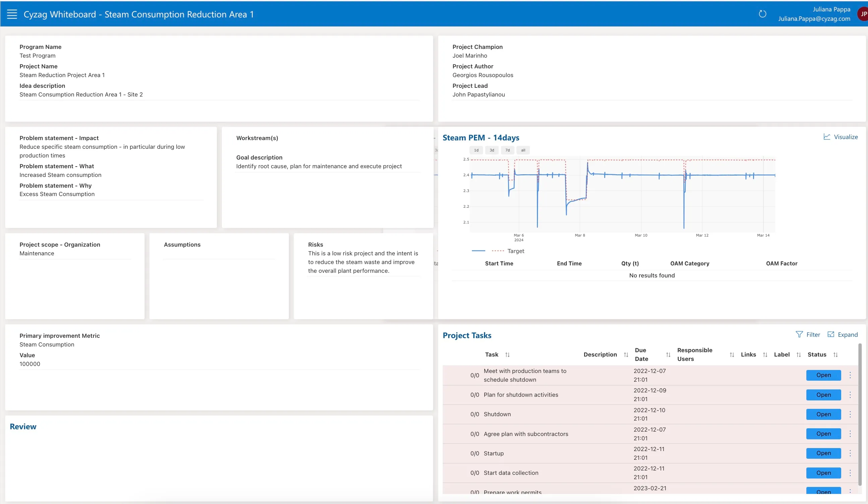Click the Visualize chart icon
This screenshot has width=868, height=504.
(827, 137)
